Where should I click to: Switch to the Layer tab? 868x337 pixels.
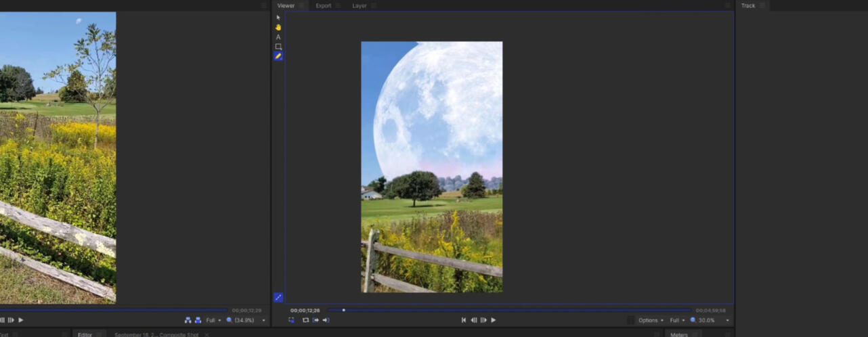pyautogui.click(x=360, y=5)
